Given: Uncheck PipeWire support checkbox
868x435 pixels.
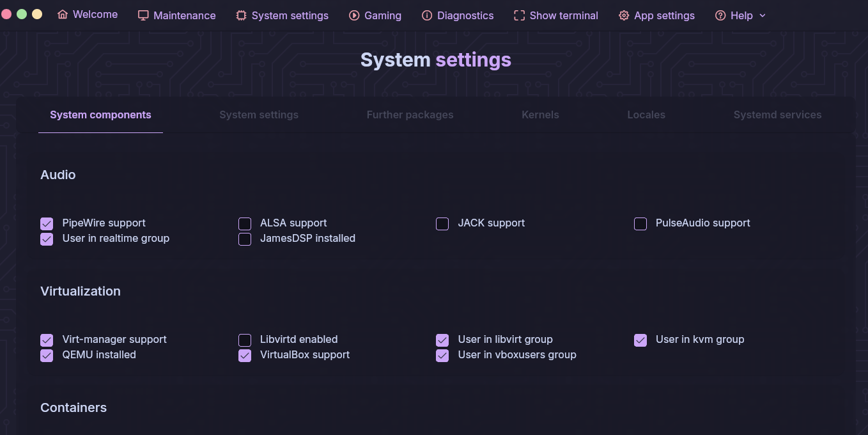Looking at the screenshot, I should pyautogui.click(x=47, y=223).
